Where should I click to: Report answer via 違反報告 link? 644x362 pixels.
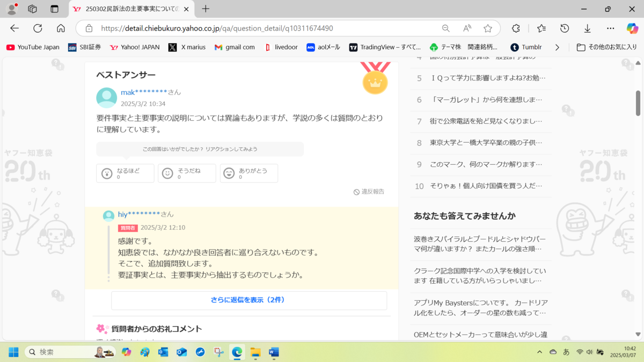[x=369, y=191]
